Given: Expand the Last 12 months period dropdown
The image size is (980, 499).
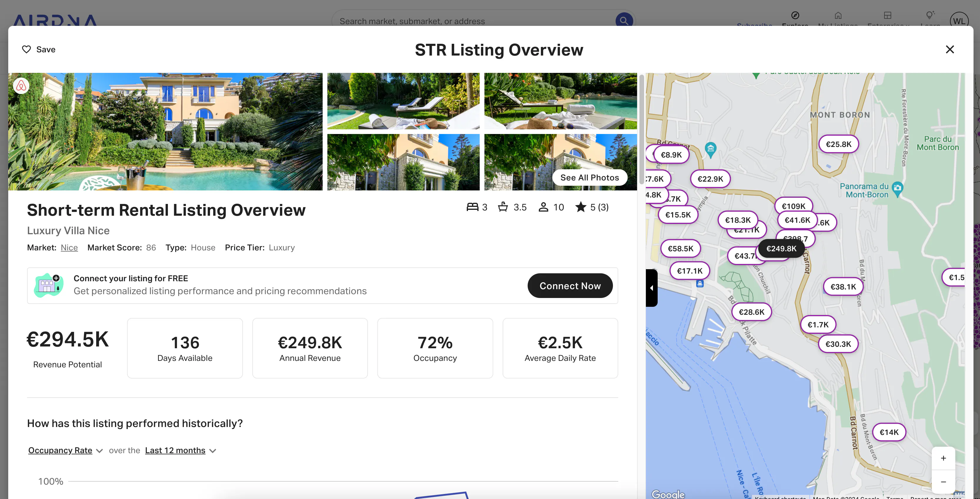Looking at the screenshot, I should coord(180,450).
